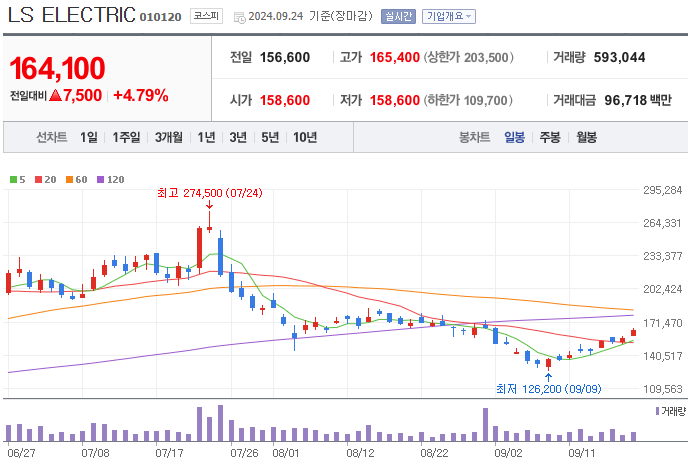Screen dimensions: 688x466
Task: Click the 08/01 date axis label
Action: click(x=286, y=453)
